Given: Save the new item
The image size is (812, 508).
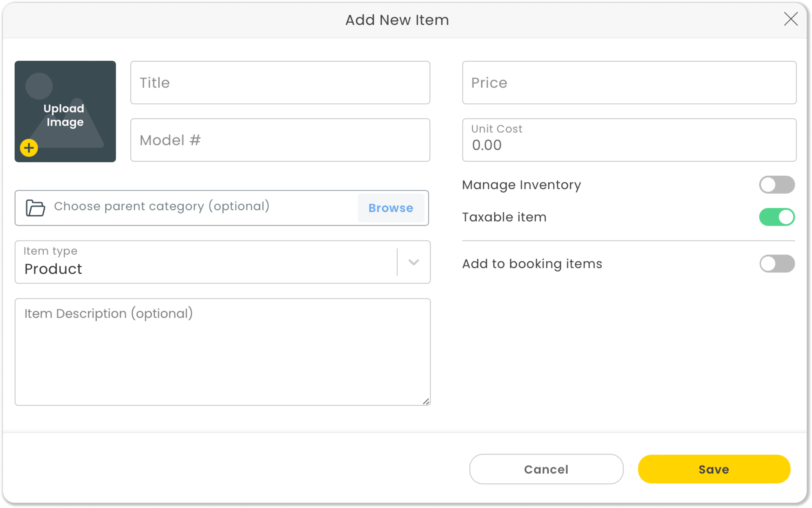Looking at the screenshot, I should [714, 469].
